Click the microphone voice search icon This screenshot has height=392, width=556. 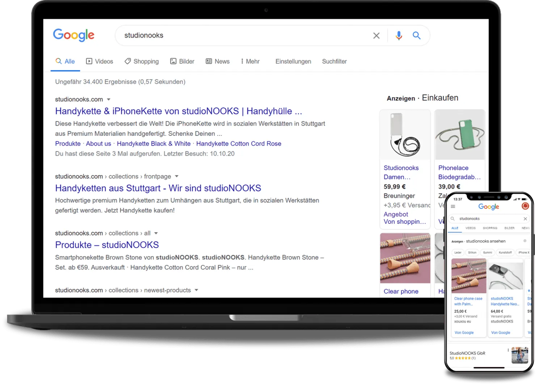click(x=399, y=35)
